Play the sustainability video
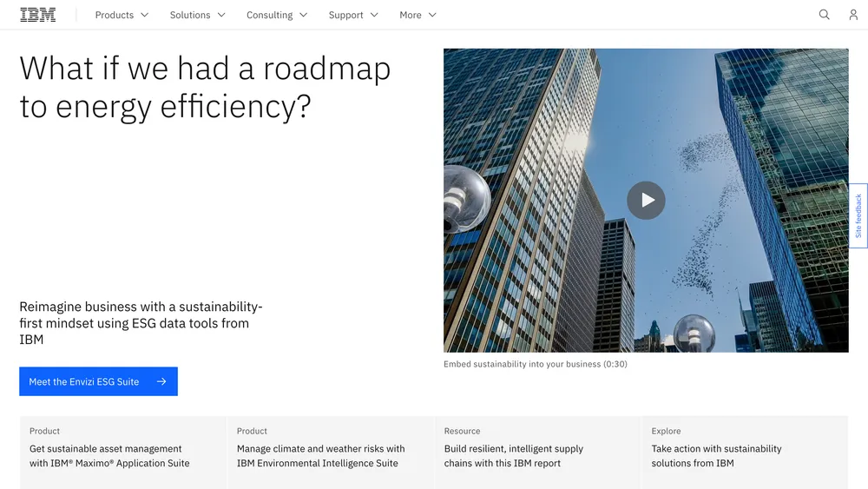Image resolution: width=868 pixels, height=489 pixels. pyautogui.click(x=646, y=200)
